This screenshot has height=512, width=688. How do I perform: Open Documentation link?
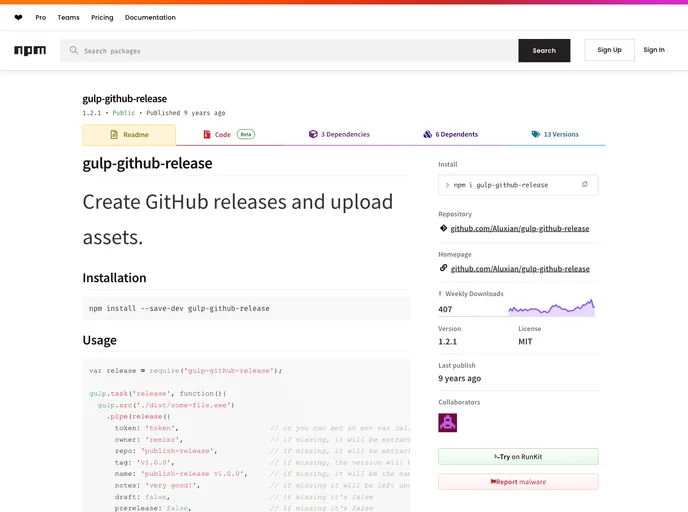click(150, 18)
